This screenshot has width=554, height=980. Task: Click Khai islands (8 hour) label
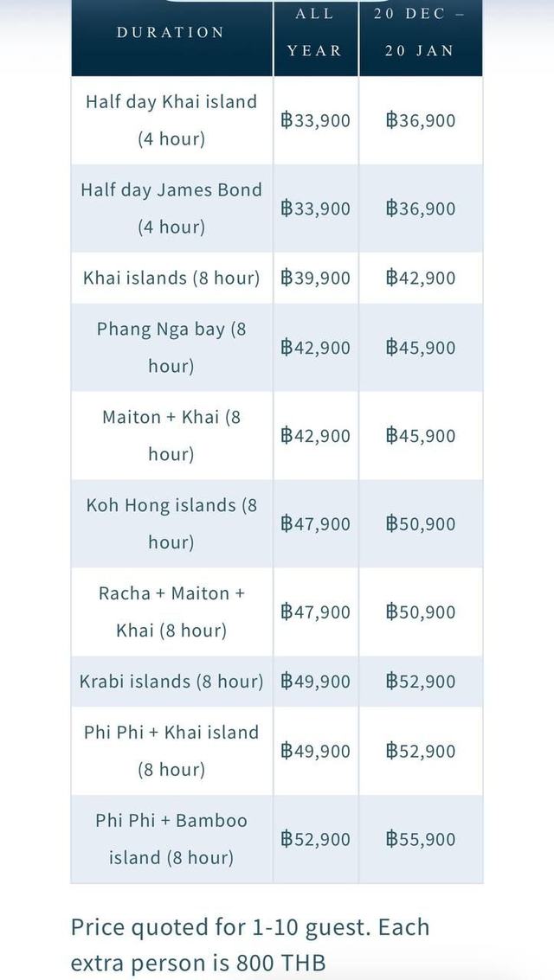coord(171,279)
